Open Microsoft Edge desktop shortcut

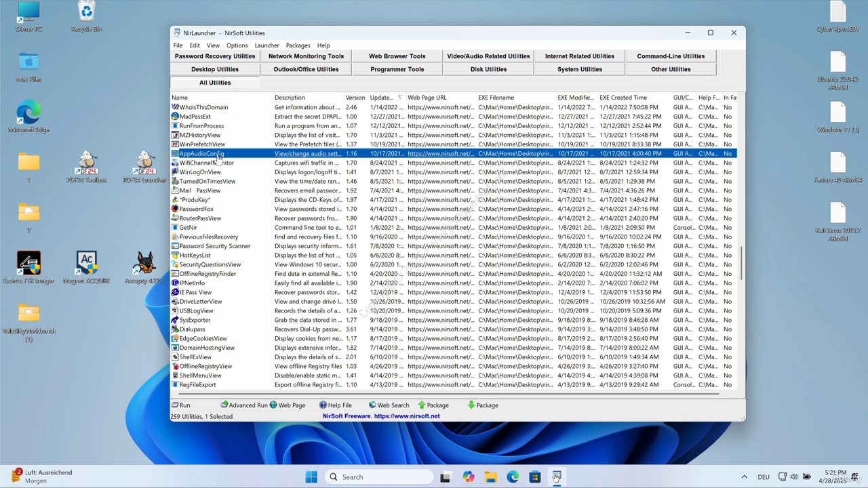point(28,117)
